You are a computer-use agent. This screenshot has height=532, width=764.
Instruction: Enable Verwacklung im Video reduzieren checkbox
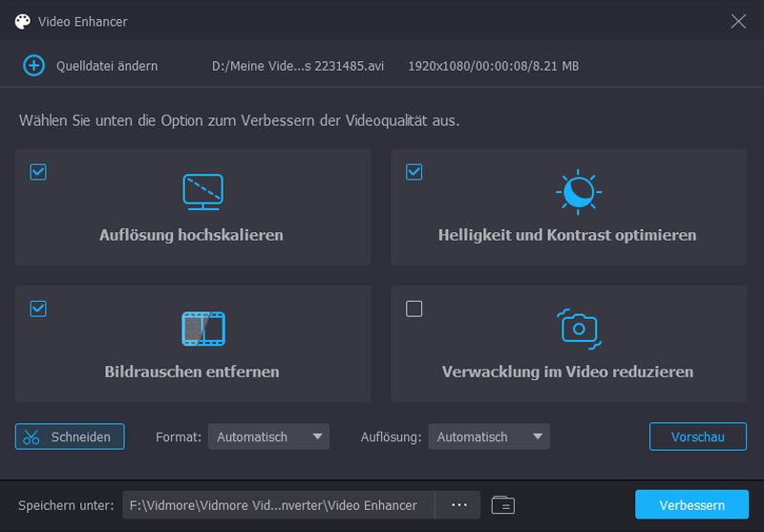click(414, 309)
